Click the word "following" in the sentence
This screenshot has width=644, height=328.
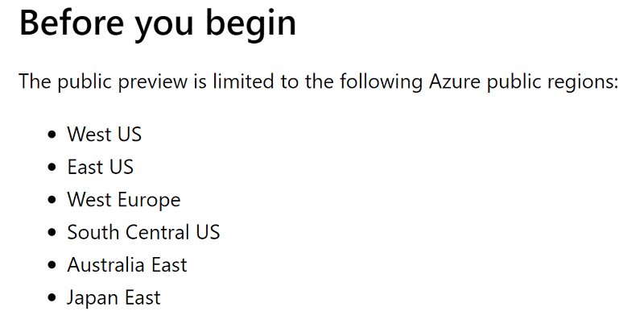click(x=381, y=81)
